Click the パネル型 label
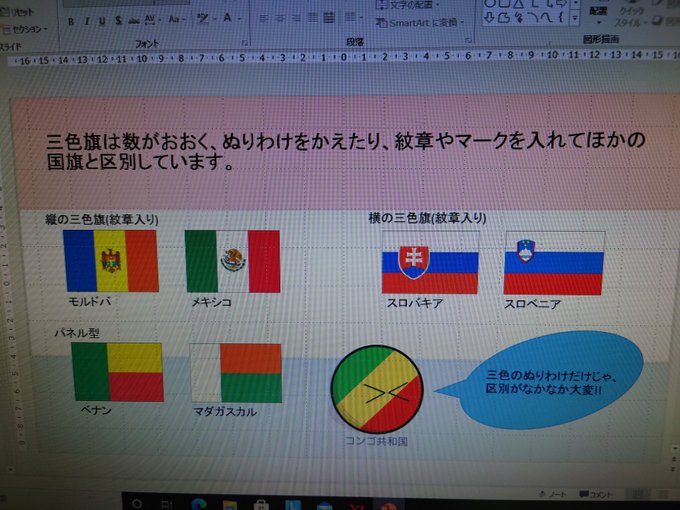Image resolution: width=680 pixels, height=510 pixels. click(x=77, y=333)
